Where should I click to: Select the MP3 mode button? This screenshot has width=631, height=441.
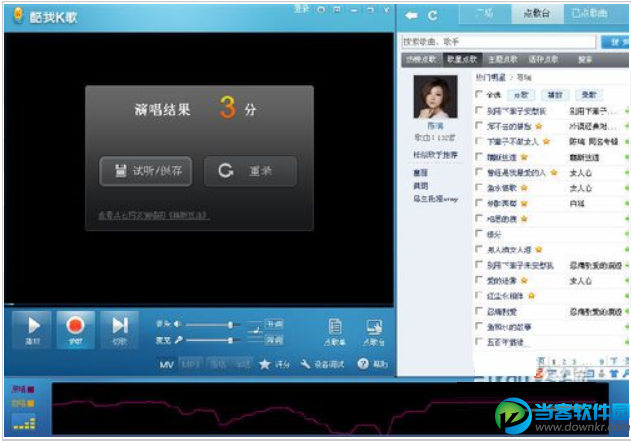pos(191,365)
